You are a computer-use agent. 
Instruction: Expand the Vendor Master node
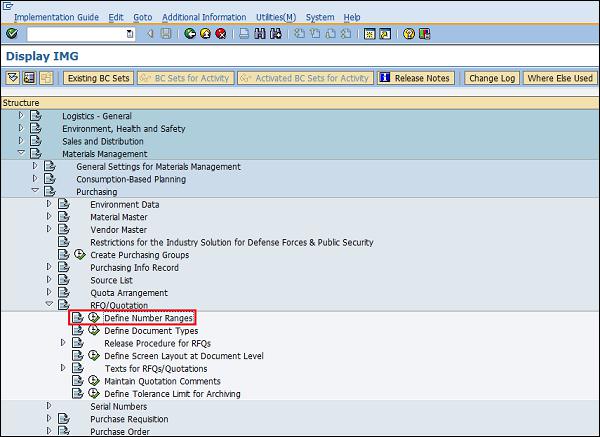click(x=49, y=229)
